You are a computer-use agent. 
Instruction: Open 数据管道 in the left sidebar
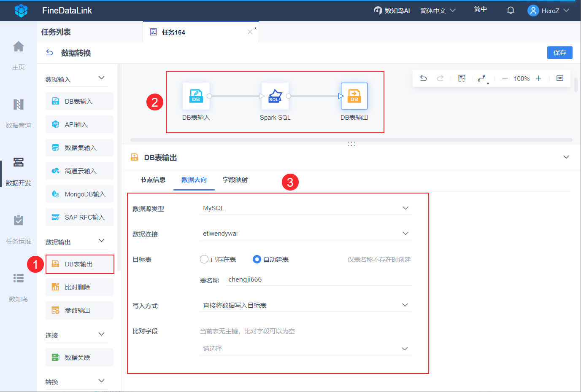(x=18, y=113)
